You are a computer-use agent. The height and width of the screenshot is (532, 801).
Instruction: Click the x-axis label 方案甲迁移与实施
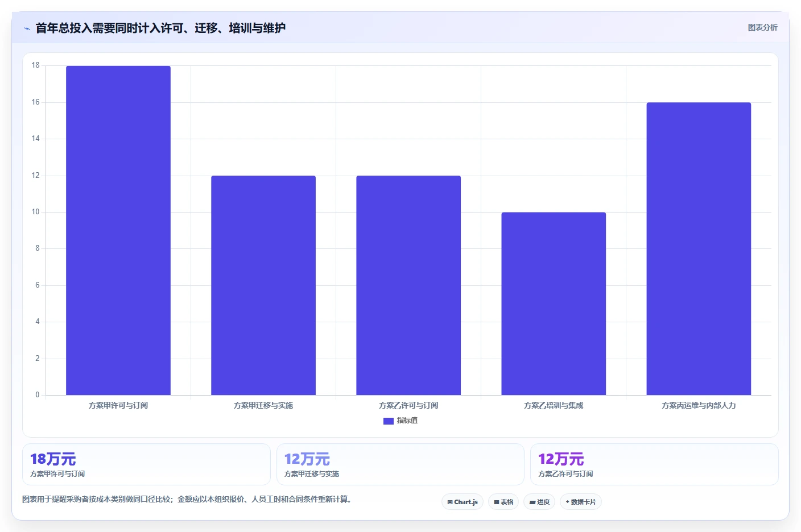click(263, 405)
